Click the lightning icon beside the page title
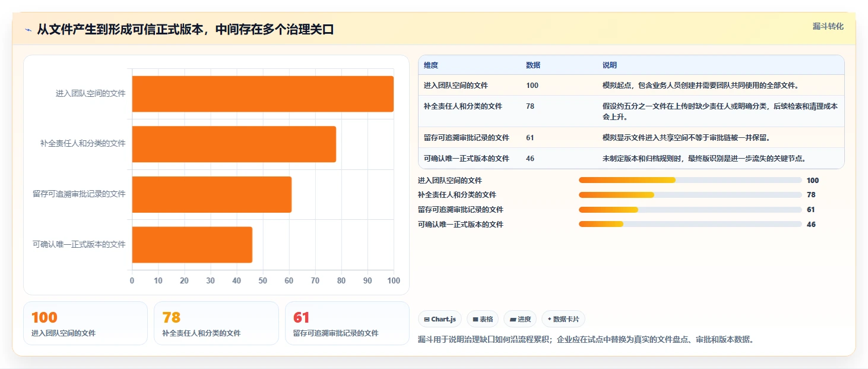Viewport: 868px width, 369px height. 28,30
